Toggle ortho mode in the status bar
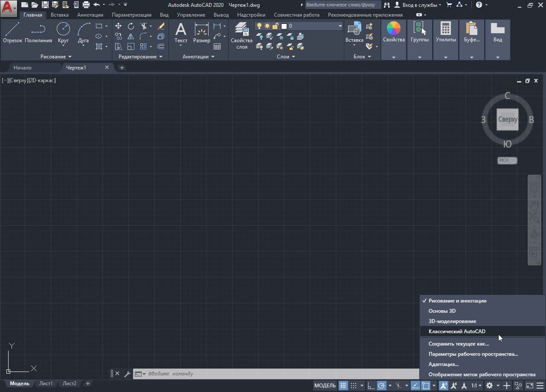The image size is (546, 392). coord(371,386)
